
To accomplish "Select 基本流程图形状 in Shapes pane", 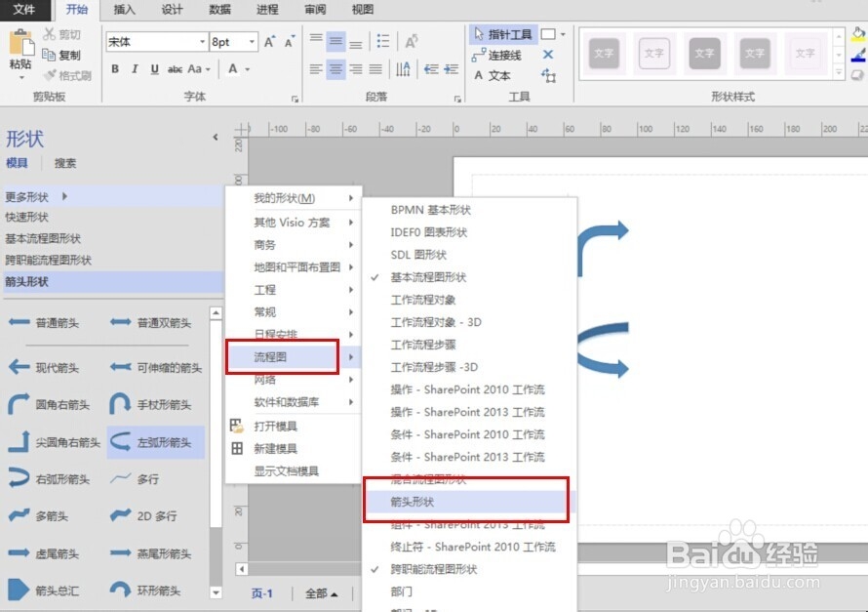I will pos(43,239).
